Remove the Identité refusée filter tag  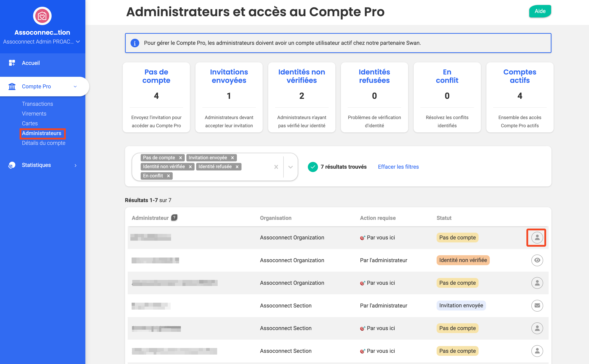[x=237, y=167]
